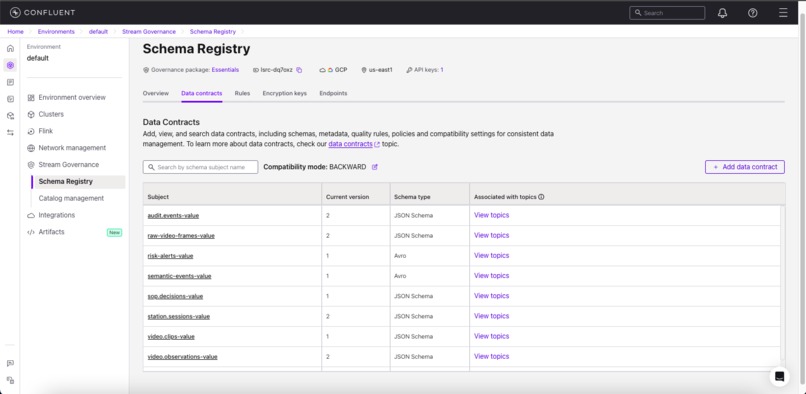806x394 pixels.
Task: Click info icon beside Associated with topics
Action: [x=541, y=197]
